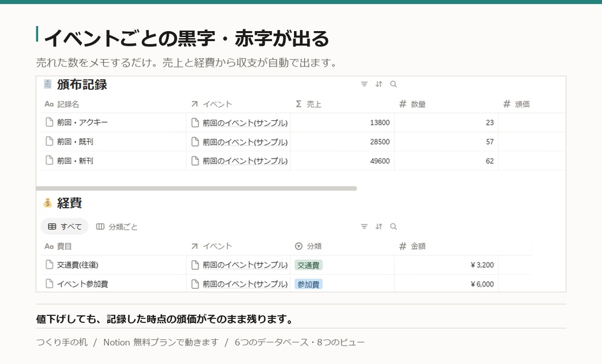Click the ¥3,200 amount cell
The width and height of the screenshot is (602, 364).
click(x=447, y=265)
